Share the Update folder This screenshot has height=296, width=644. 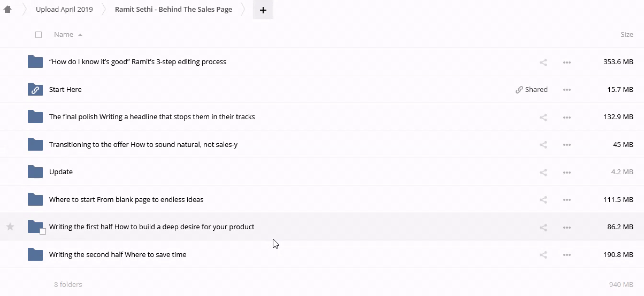(x=543, y=172)
